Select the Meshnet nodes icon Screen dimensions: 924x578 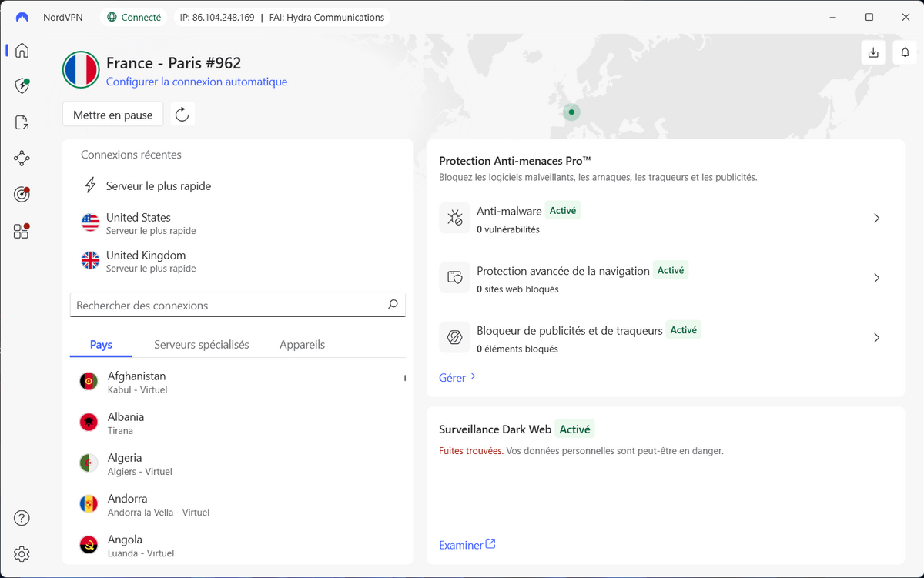(22, 158)
